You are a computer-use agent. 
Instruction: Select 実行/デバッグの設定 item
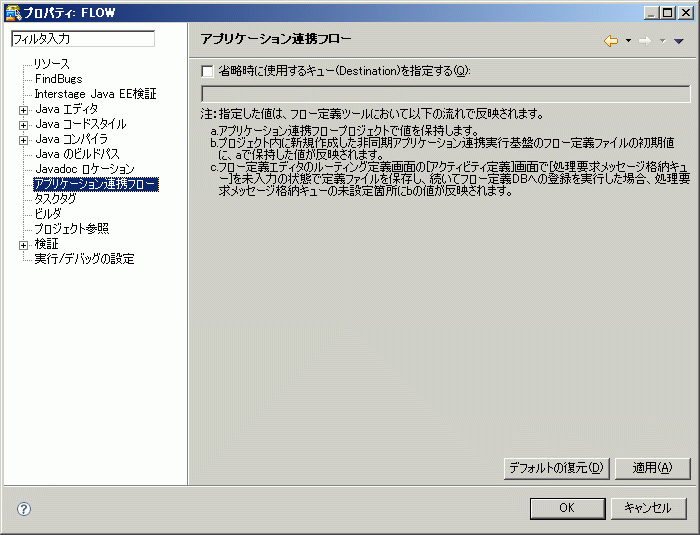[x=84, y=259]
